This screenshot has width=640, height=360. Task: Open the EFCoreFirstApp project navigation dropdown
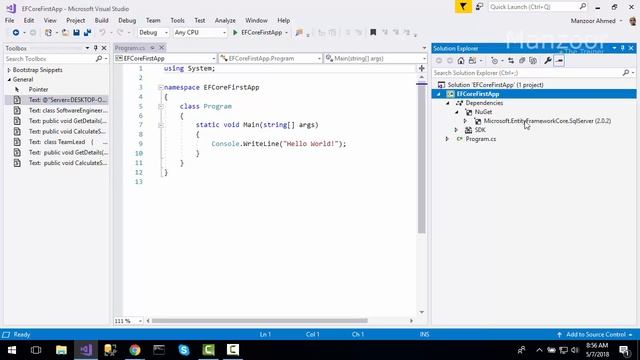tap(165, 58)
